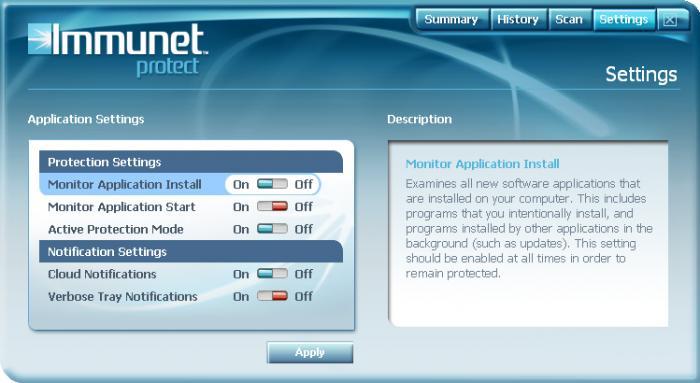The height and width of the screenshot is (383, 700).
Task: Select the Verbose Tray Notifications label
Action: (122, 296)
